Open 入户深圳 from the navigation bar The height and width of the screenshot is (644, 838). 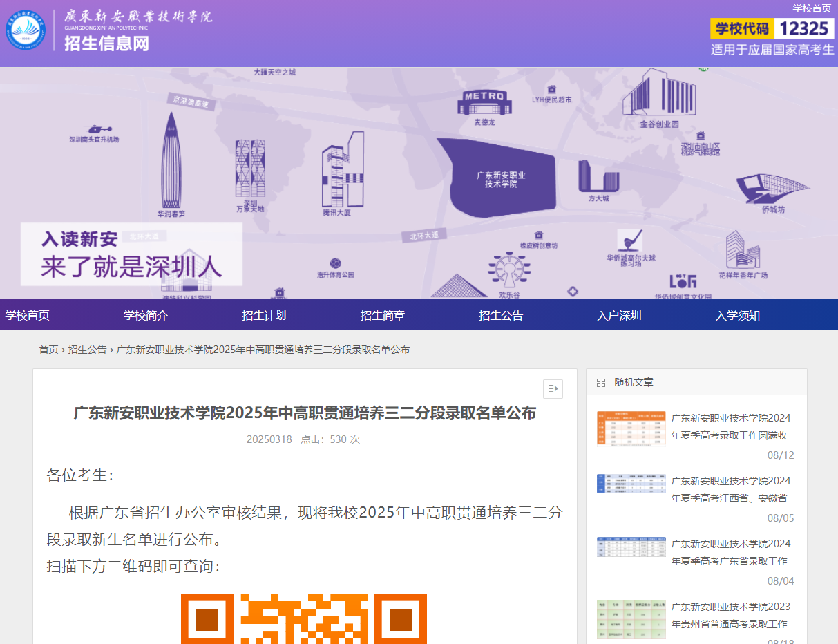point(619,314)
